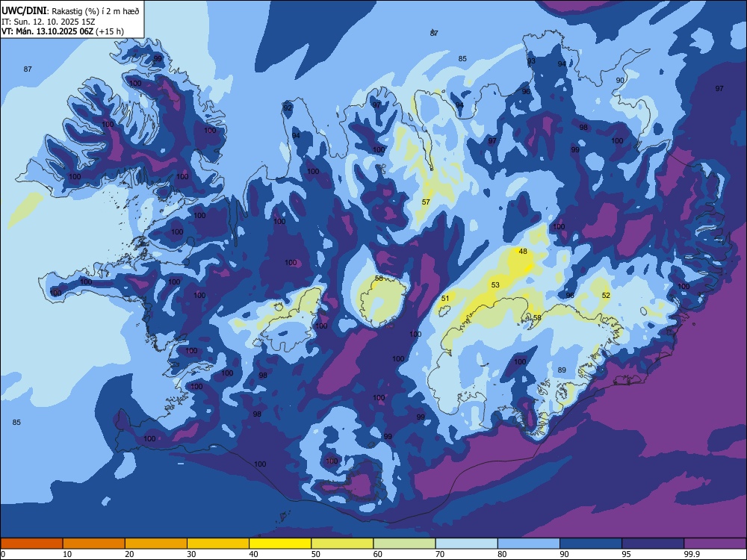The width and height of the screenshot is (747, 560).
Task: Click the 93 humidity value label
Action: [x=531, y=61]
